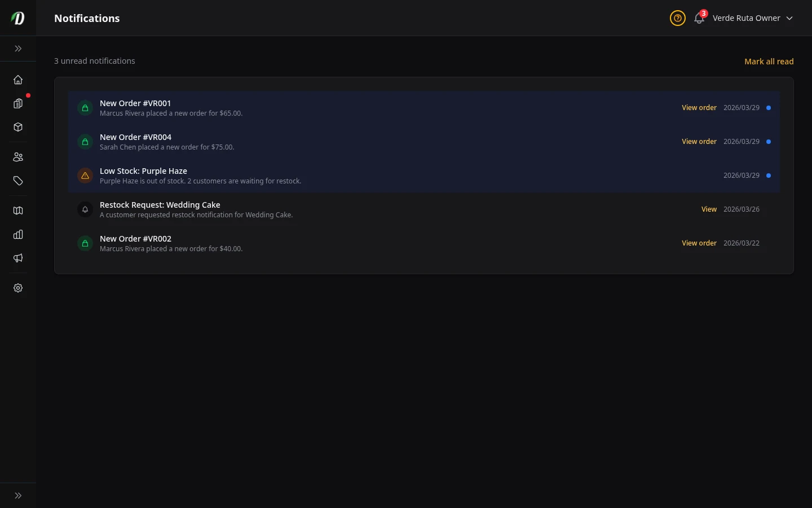
Task: Clear the unread indicator for New Order #VR004
Action: (768, 142)
